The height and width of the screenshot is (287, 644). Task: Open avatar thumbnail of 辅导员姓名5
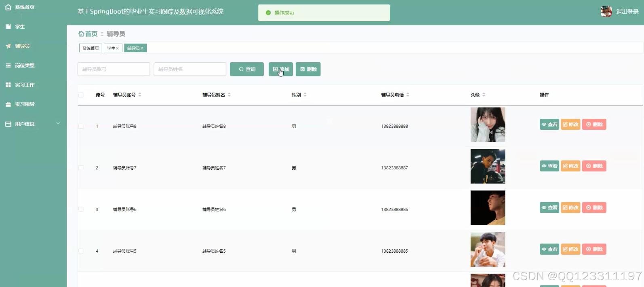pos(488,249)
